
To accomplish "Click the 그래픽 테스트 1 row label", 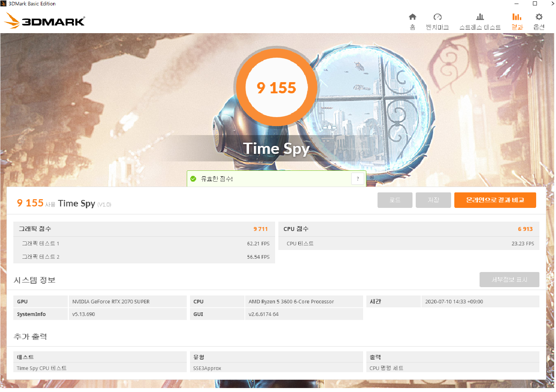I will tap(41, 244).
